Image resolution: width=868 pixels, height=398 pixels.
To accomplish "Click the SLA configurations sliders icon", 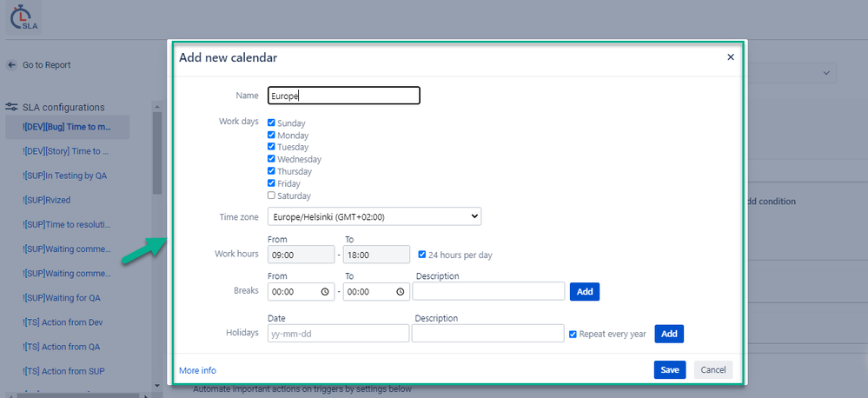I will (x=12, y=107).
